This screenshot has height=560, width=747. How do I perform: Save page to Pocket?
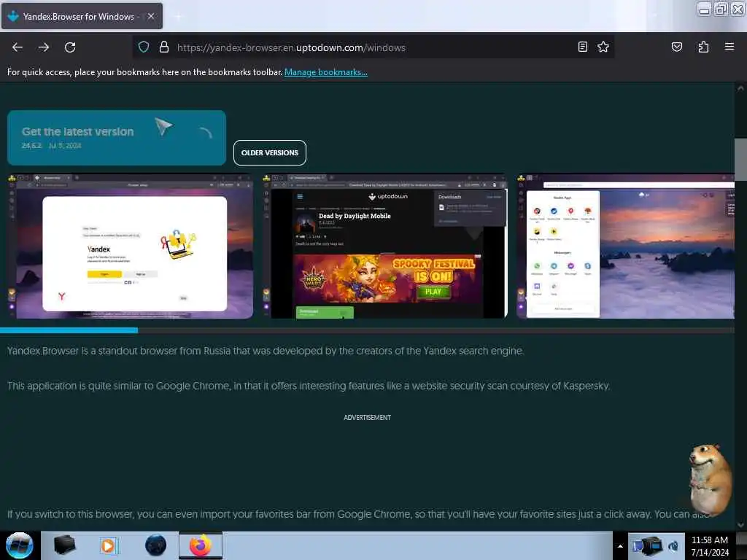point(676,47)
